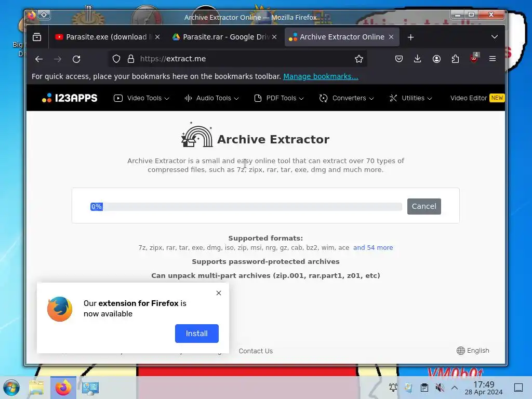
Task: Open the list all tabs dropdown
Action: tap(495, 37)
